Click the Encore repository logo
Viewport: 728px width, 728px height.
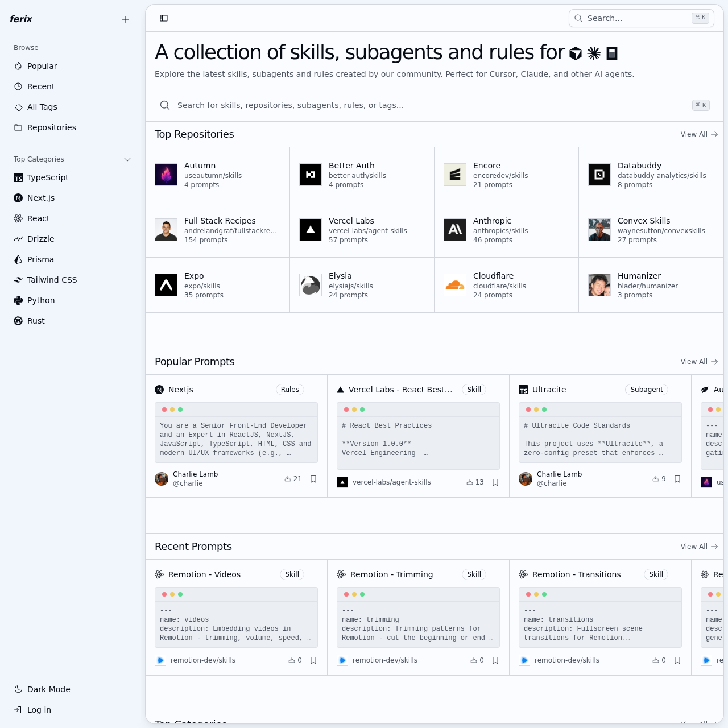pyautogui.click(x=455, y=175)
